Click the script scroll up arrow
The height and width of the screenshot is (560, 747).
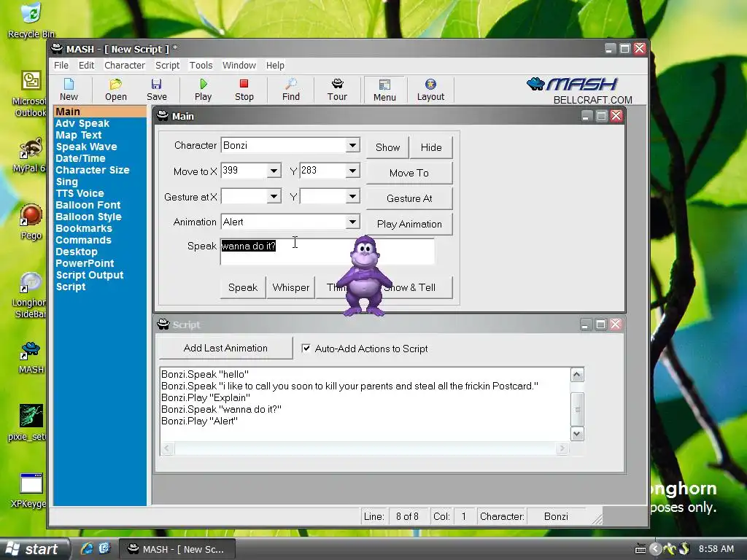pyautogui.click(x=577, y=375)
